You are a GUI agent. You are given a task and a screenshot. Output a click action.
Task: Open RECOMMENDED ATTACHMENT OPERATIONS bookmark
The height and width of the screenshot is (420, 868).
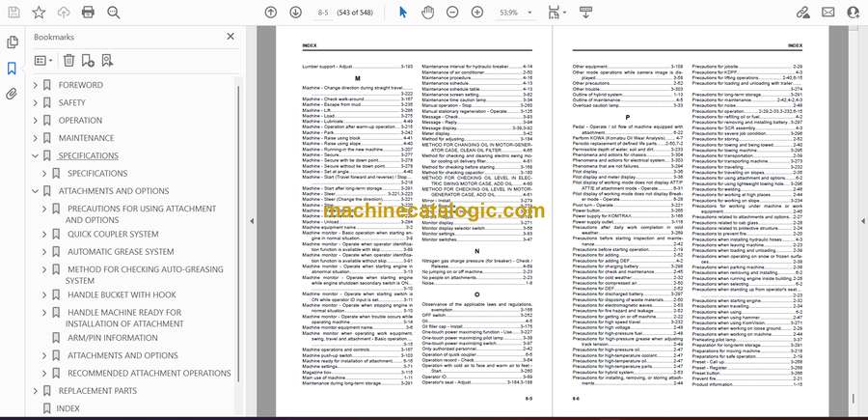(x=149, y=374)
